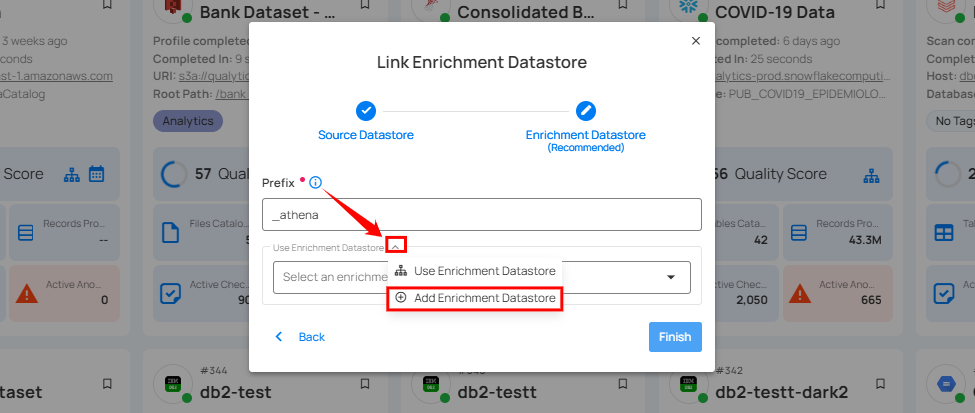
Task: Open the db2-testt-dark2 IBM DB2 icon
Action: coord(688,385)
